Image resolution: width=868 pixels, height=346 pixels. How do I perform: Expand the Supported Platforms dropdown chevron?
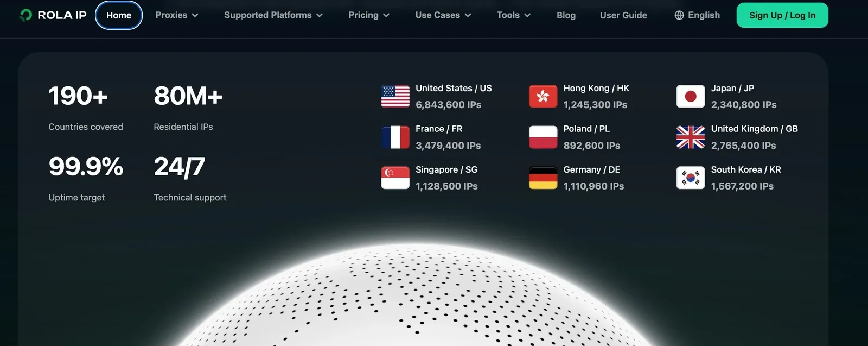[x=320, y=15]
